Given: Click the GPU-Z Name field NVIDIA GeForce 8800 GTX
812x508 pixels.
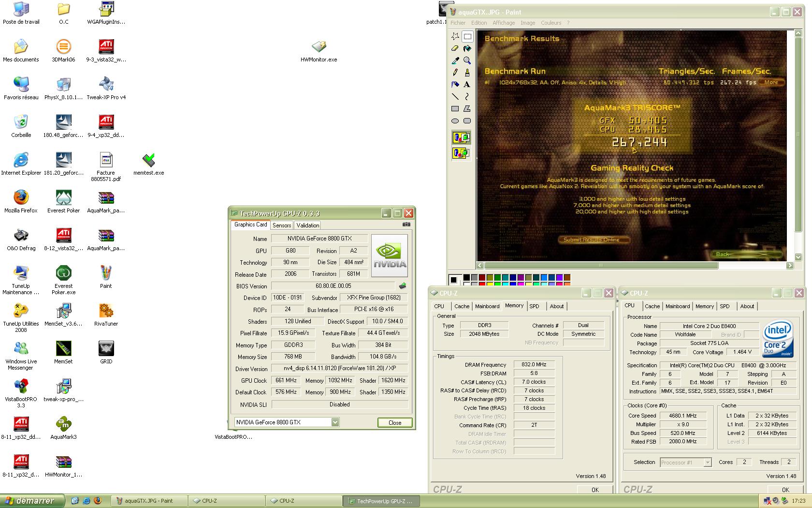Looking at the screenshot, I should tap(319, 239).
